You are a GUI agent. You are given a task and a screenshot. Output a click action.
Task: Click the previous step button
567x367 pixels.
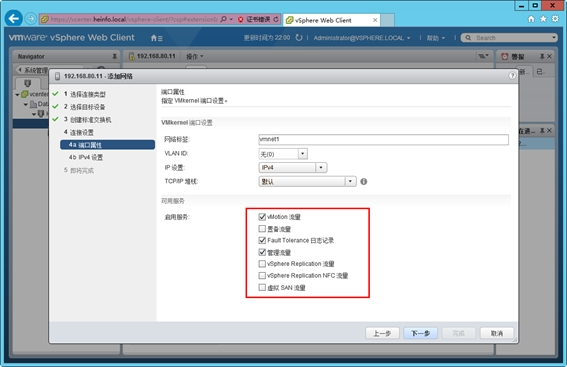382,333
